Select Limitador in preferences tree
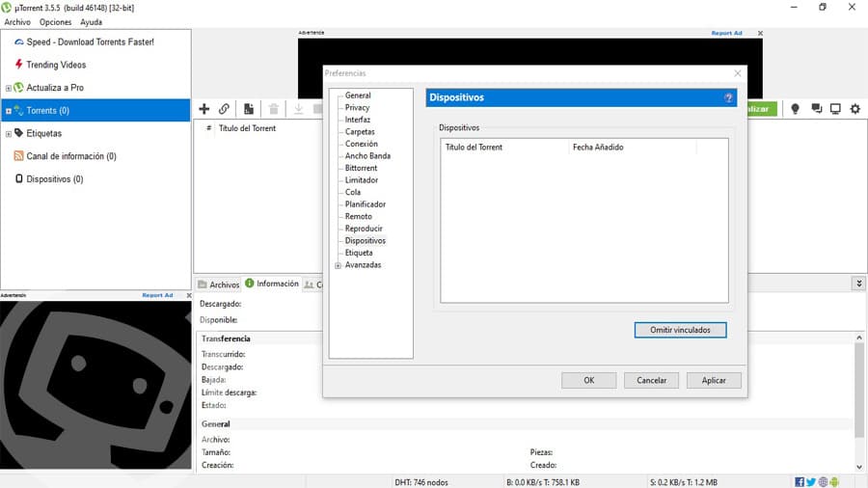This screenshot has width=868, height=488. 362,180
